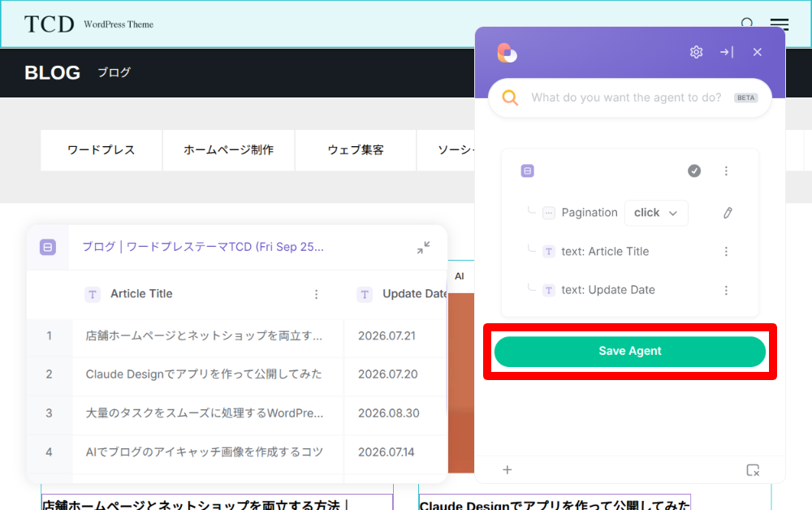Click the T icon beside text: Update Date

pyautogui.click(x=548, y=291)
